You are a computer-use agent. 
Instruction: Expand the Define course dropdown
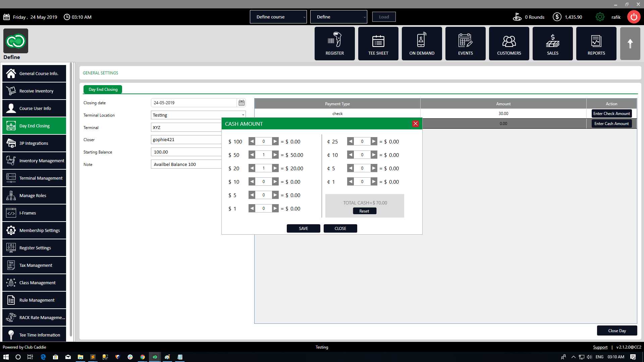coord(278,17)
